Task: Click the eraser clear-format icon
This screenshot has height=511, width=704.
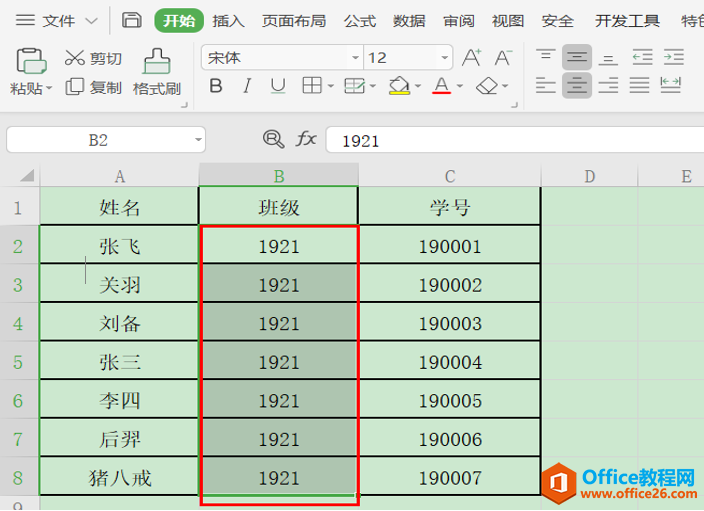Action: (x=487, y=85)
